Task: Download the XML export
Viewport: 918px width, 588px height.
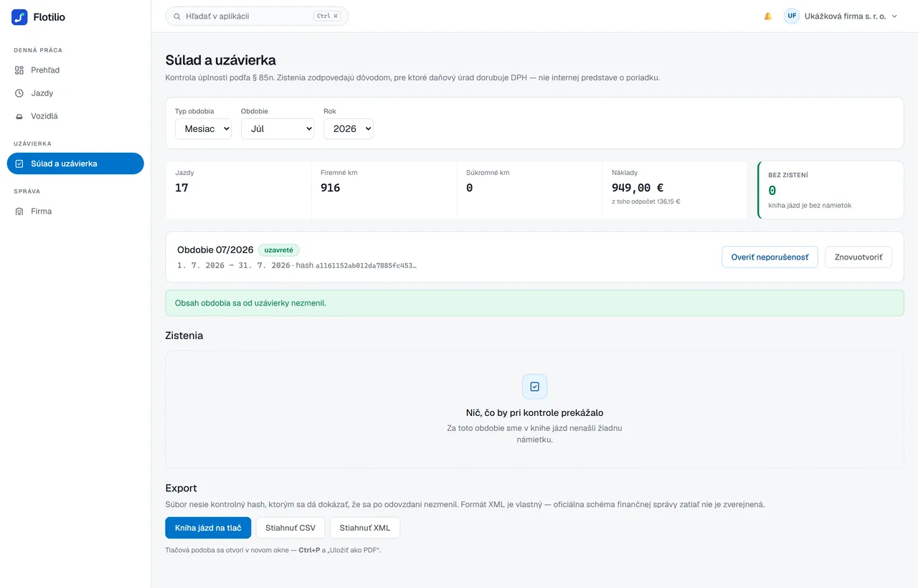Action: pos(365,528)
